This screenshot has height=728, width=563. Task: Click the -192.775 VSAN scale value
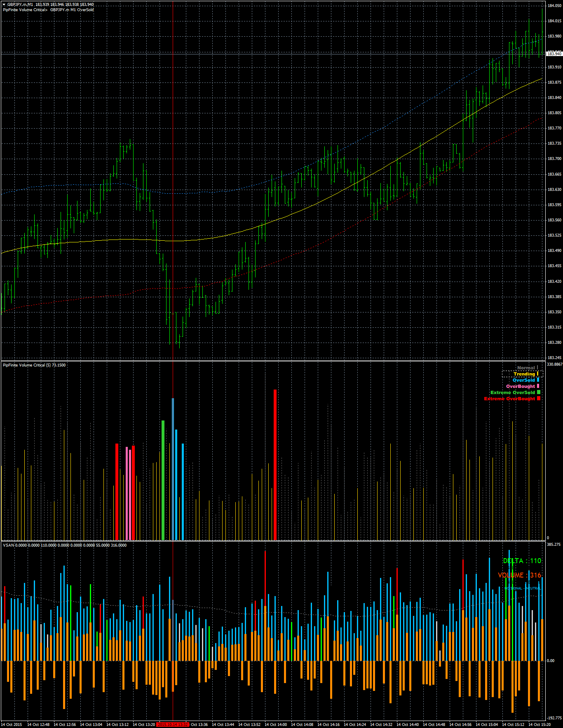pyautogui.click(x=554, y=718)
